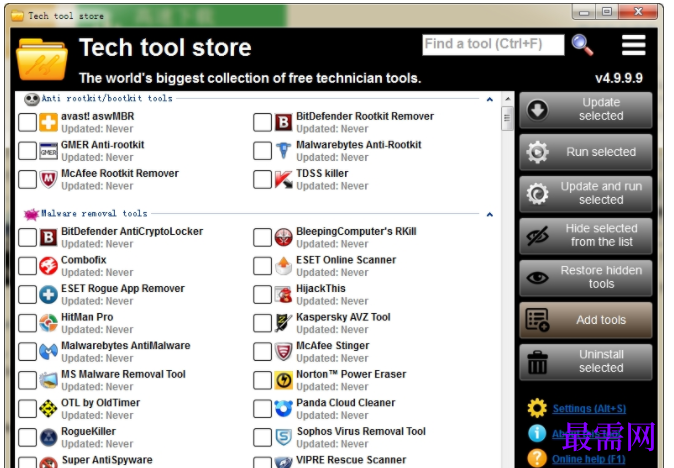
Task: Click the avast! aswMBR tool icon
Action: [x=49, y=122]
